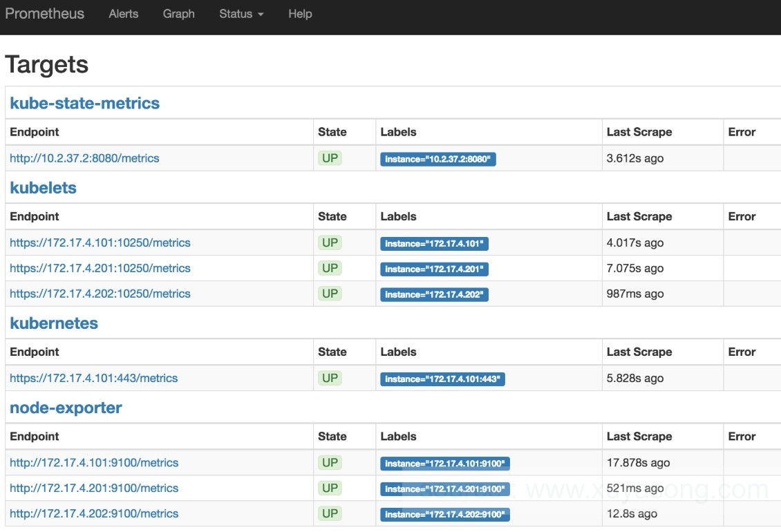The width and height of the screenshot is (781, 532).
Task: Select the node-exporter job heading
Action: tap(66, 408)
